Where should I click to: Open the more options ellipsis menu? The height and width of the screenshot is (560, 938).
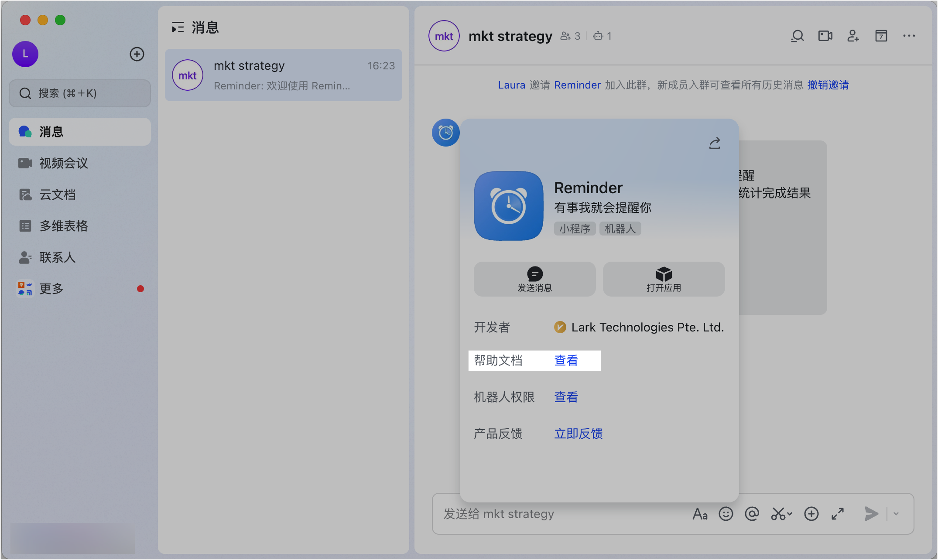pos(909,36)
